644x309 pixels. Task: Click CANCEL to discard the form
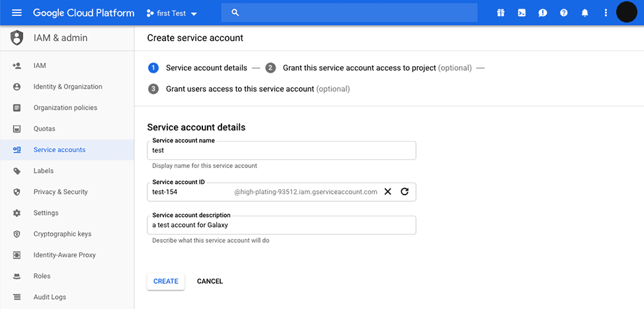[210, 281]
